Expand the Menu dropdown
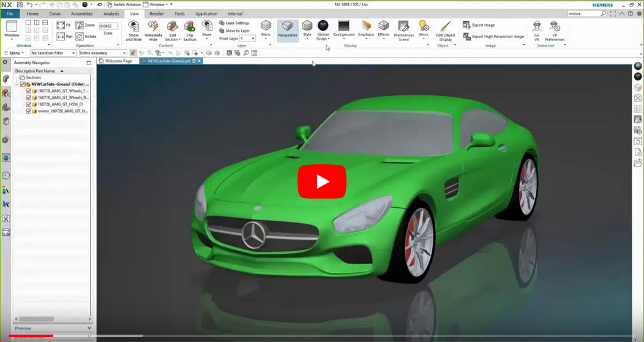Image resolution: width=644 pixels, height=342 pixels. [x=14, y=53]
